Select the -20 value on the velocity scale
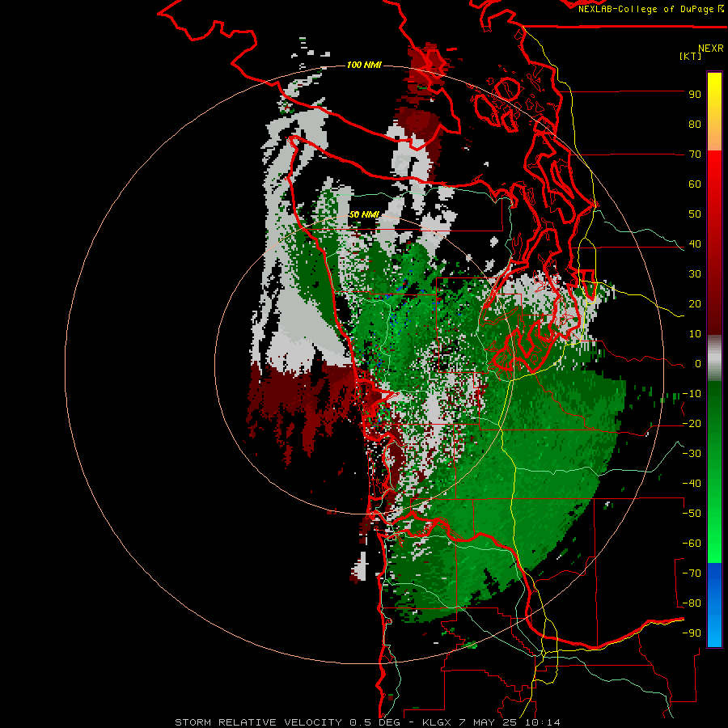Image resolution: width=728 pixels, height=728 pixels. click(x=692, y=424)
